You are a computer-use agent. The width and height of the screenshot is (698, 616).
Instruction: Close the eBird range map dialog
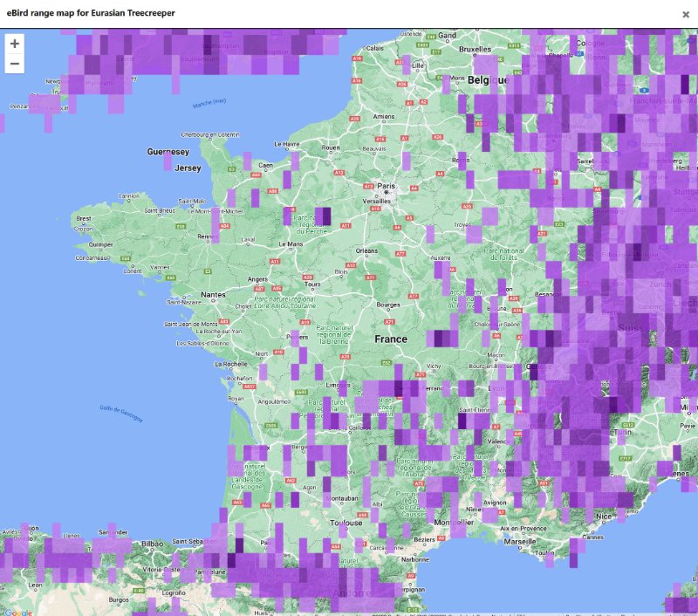(x=686, y=14)
